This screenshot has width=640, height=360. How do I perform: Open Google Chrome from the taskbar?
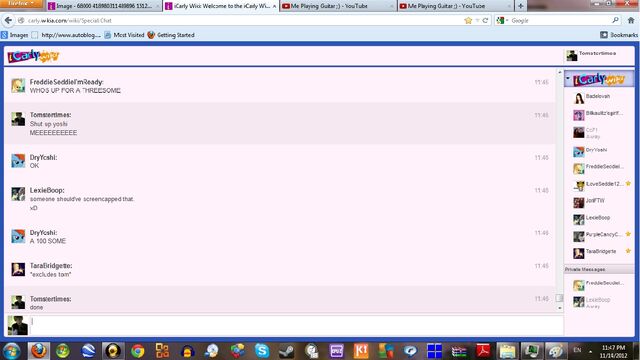click(x=138, y=351)
